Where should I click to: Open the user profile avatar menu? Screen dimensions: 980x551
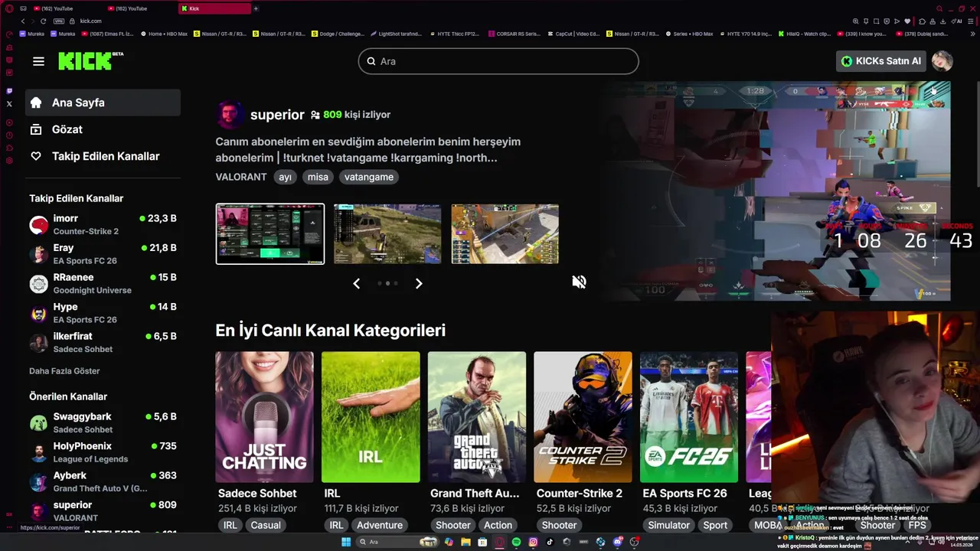coord(942,61)
